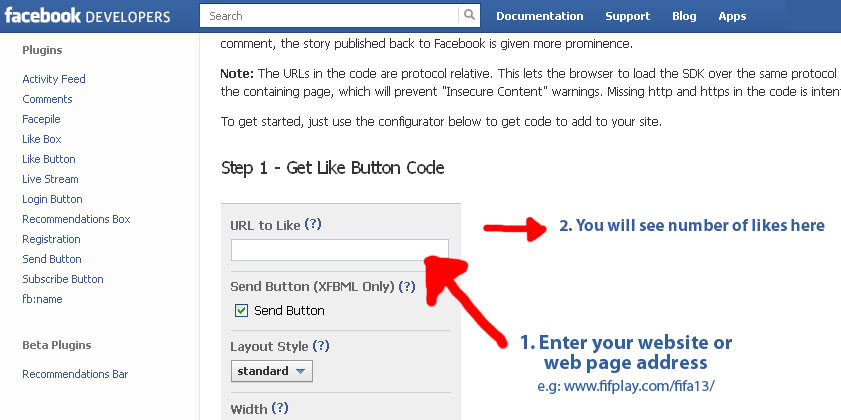841x420 pixels.
Task: Open help tooltip beside Width
Action: coord(280,408)
